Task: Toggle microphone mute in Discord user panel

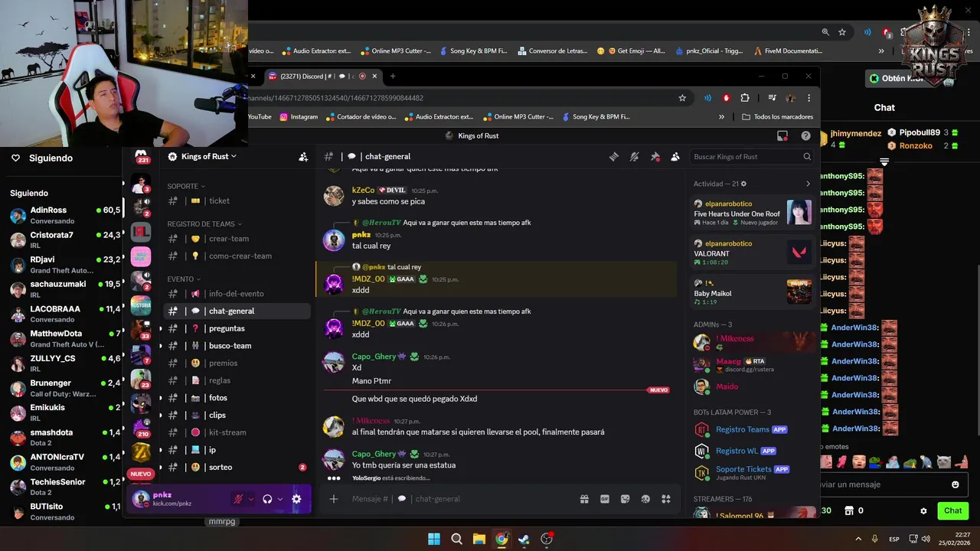Action: point(238,499)
